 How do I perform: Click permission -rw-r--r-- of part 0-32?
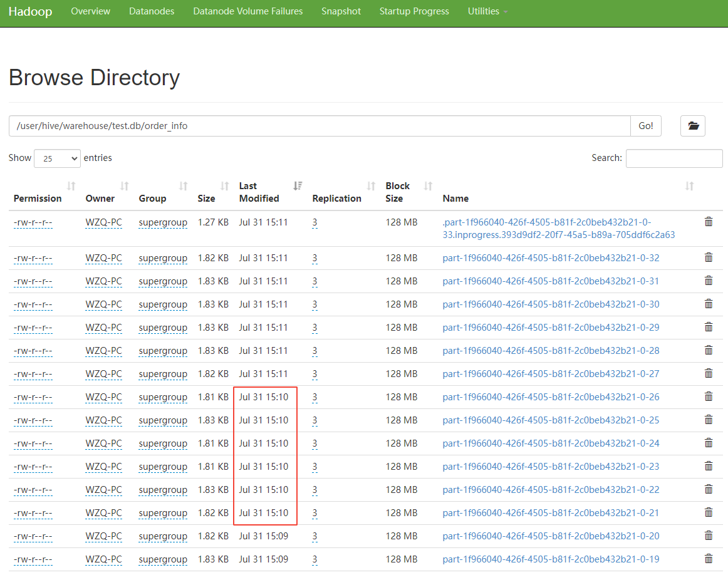click(33, 258)
